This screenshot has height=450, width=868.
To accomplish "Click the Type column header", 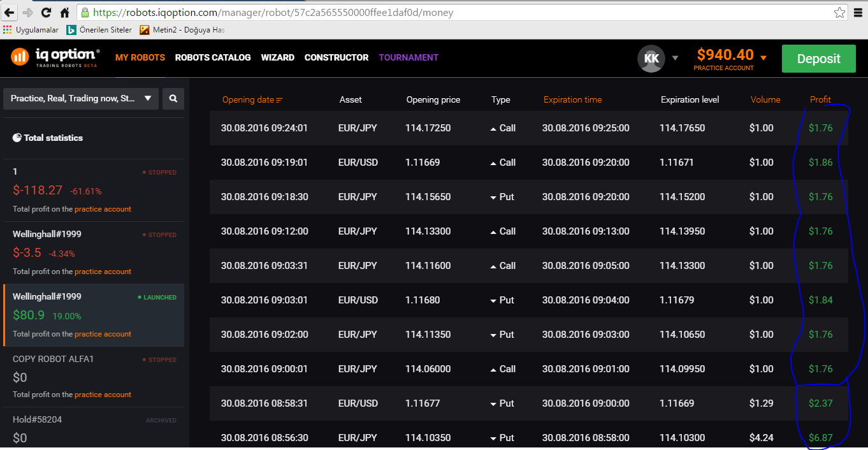I will (x=501, y=99).
